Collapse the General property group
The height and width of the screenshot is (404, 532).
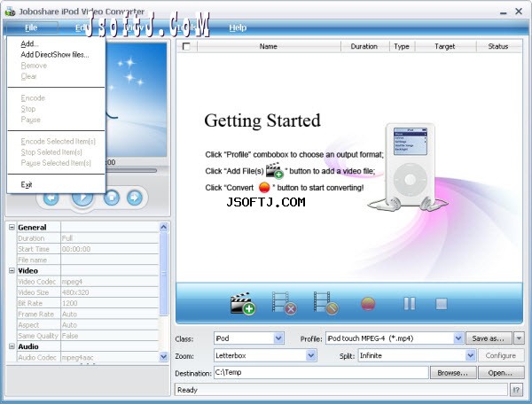[x=12, y=227]
